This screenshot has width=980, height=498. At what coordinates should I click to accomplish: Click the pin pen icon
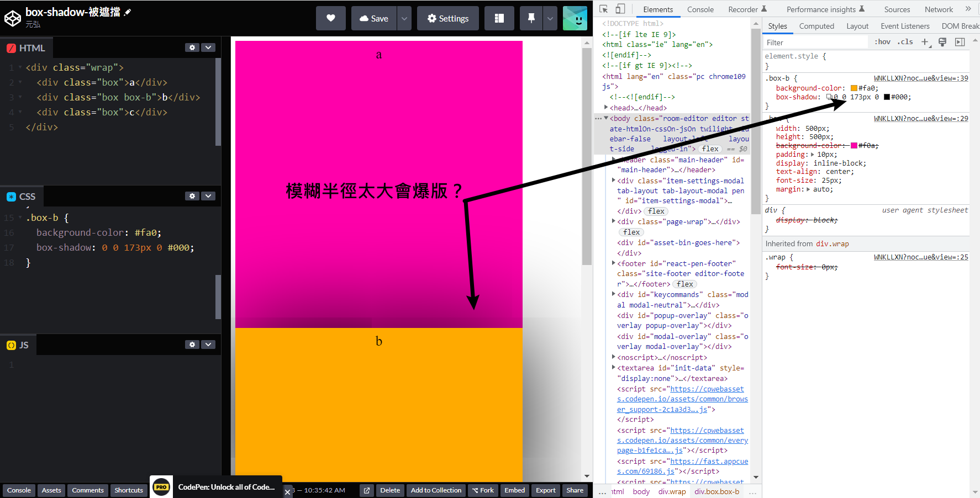(531, 18)
